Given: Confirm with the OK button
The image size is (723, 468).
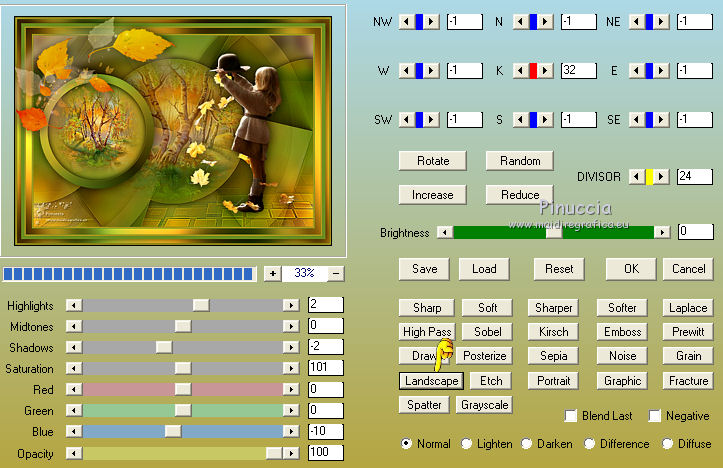Looking at the screenshot, I should click(631, 269).
